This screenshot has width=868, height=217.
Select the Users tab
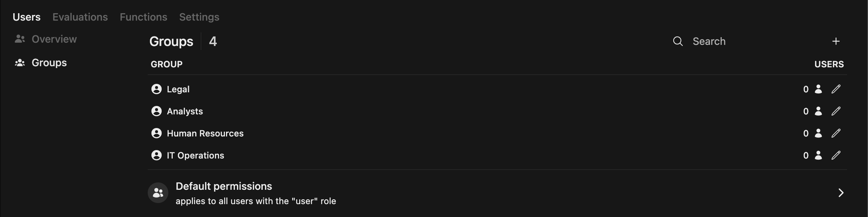pyautogui.click(x=26, y=17)
